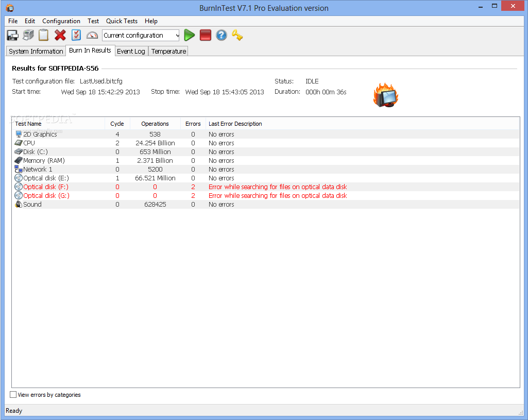
Task: Open help with blue question icon
Action: (x=221, y=35)
